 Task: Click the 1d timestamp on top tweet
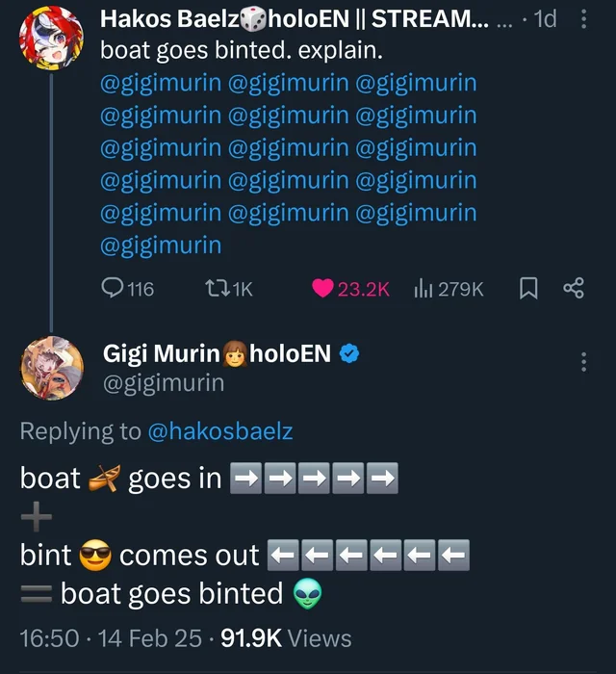pos(545,18)
